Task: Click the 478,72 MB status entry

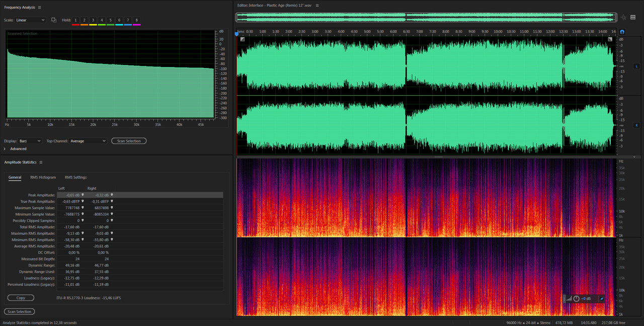Action: click(x=563, y=322)
